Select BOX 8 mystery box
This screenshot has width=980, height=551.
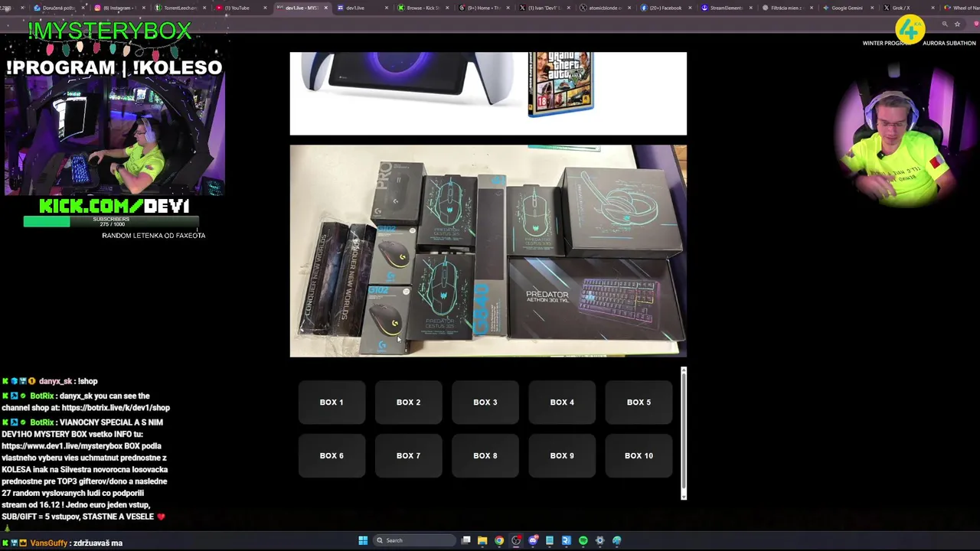[x=485, y=456]
